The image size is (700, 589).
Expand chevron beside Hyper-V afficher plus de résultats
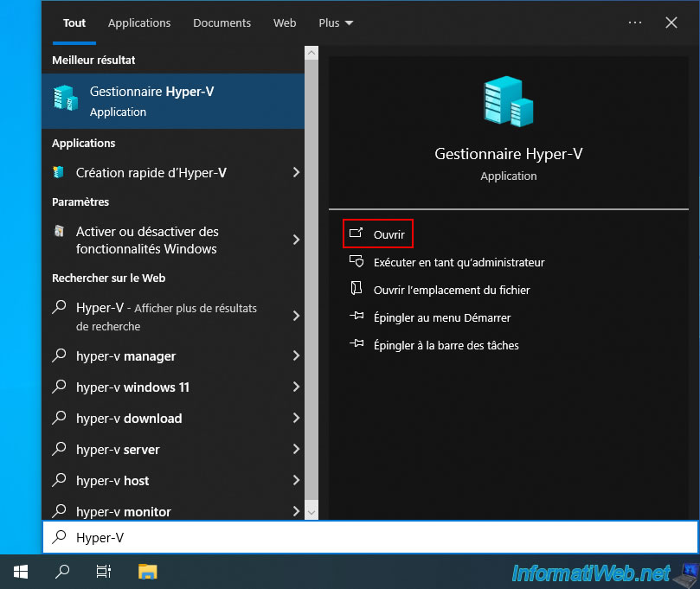[296, 316]
